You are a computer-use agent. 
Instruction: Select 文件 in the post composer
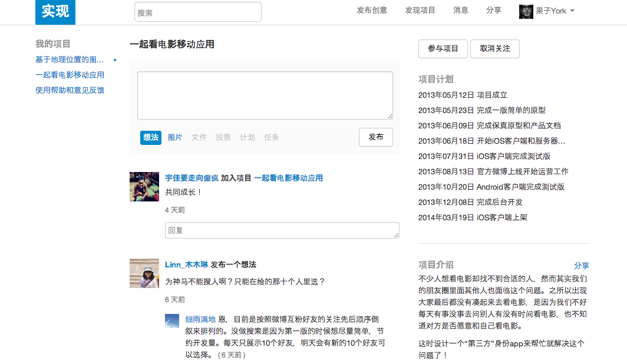[199, 137]
